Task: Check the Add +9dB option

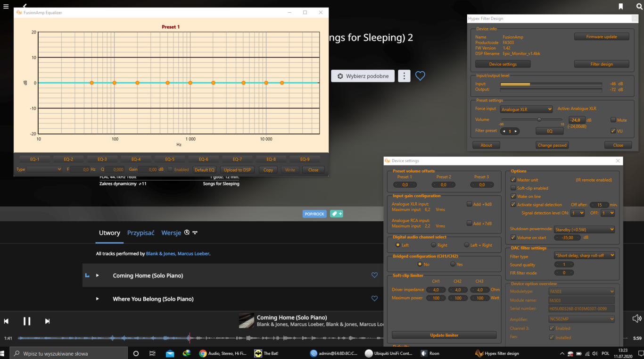Action: point(469,204)
